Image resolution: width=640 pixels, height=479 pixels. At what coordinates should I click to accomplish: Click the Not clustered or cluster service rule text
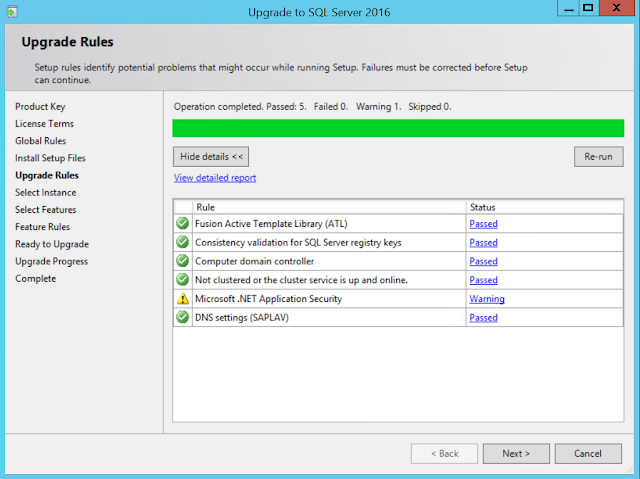(301, 280)
